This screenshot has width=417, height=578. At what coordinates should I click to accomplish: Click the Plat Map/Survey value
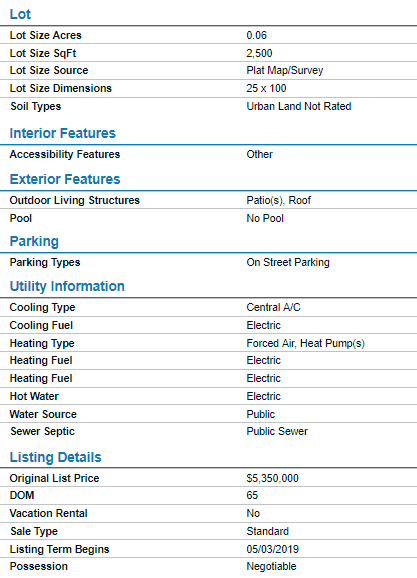[285, 70]
